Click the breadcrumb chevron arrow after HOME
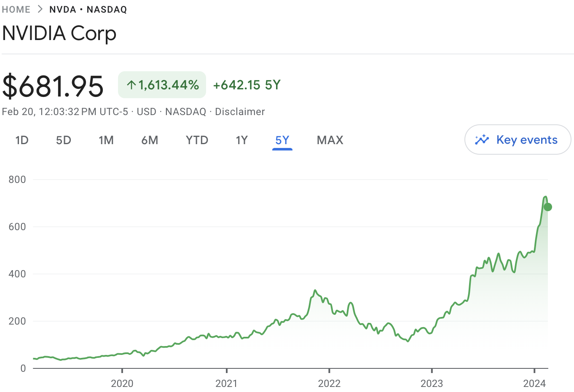This screenshot has width=574, height=392. [x=40, y=9]
